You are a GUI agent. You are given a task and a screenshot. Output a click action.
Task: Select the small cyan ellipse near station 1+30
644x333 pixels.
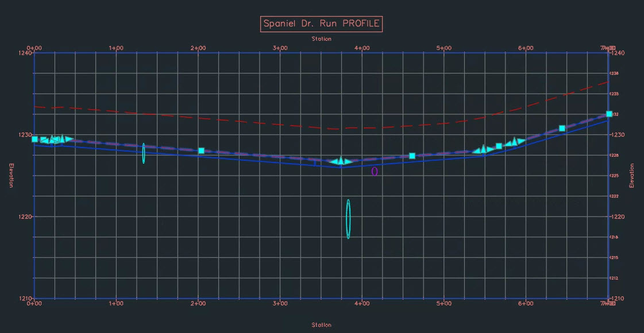tap(144, 153)
